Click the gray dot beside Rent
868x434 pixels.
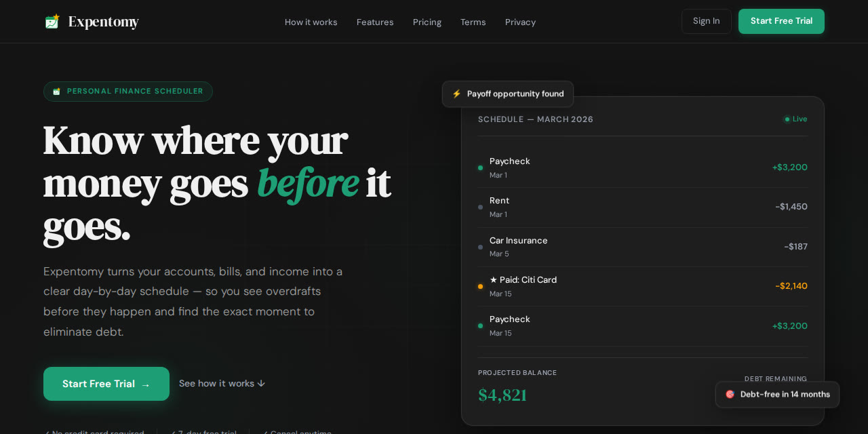tap(480, 207)
